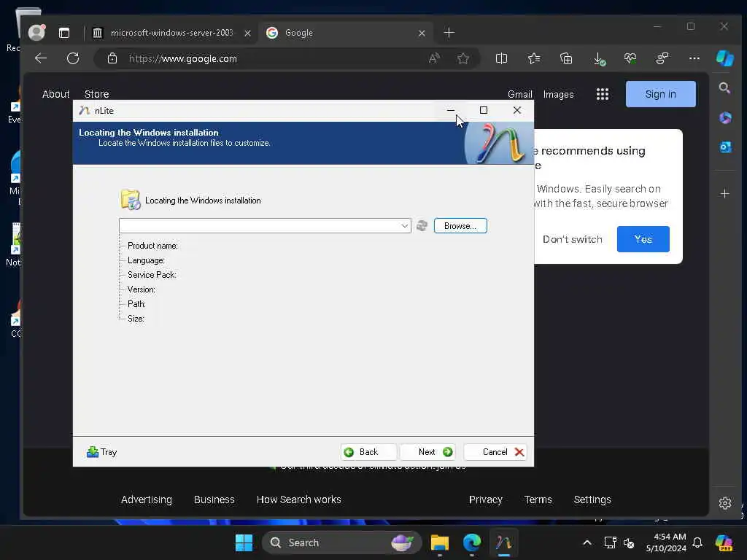This screenshot has height=560, width=747.
Task: Click Don't switch in the Chrome prompt
Action: click(x=572, y=239)
